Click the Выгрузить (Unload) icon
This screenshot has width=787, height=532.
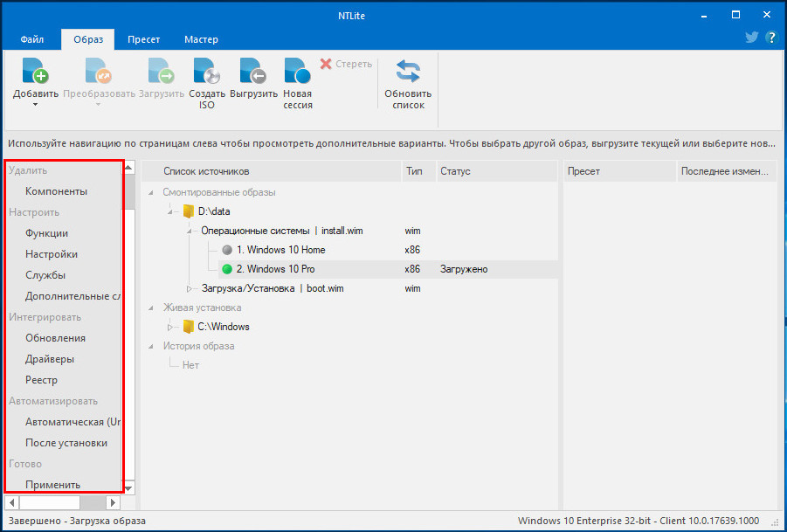pos(253,71)
